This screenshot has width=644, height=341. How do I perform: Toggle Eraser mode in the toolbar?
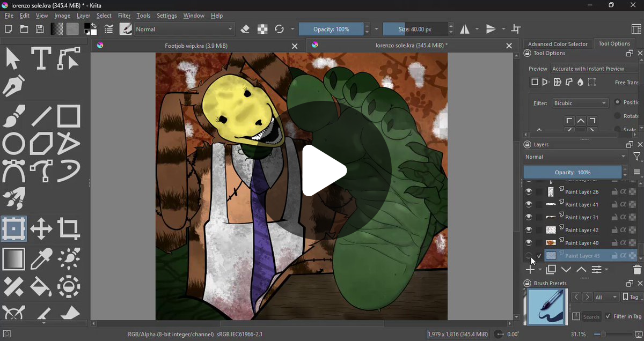pos(245,29)
